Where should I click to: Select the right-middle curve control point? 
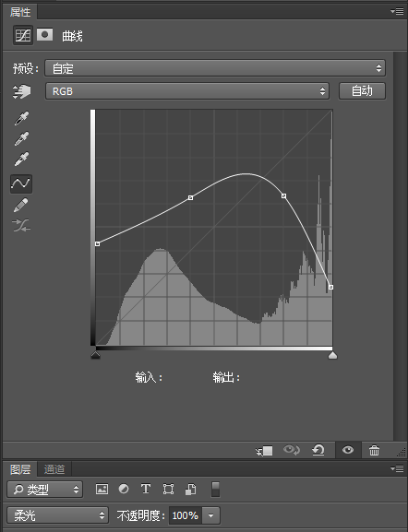click(283, 195)
